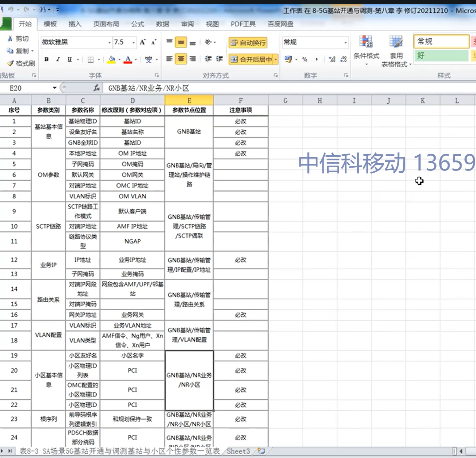
Task: Apply the green 好 cell style
Action: coord(441,56)
